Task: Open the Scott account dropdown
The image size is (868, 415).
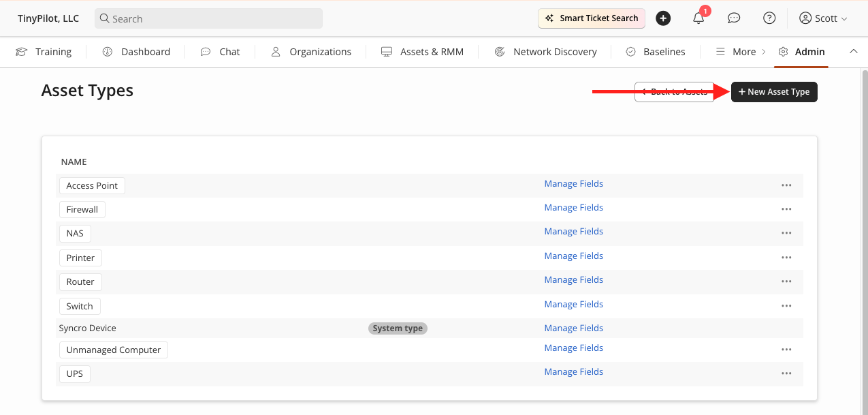Action: (822, 18)
